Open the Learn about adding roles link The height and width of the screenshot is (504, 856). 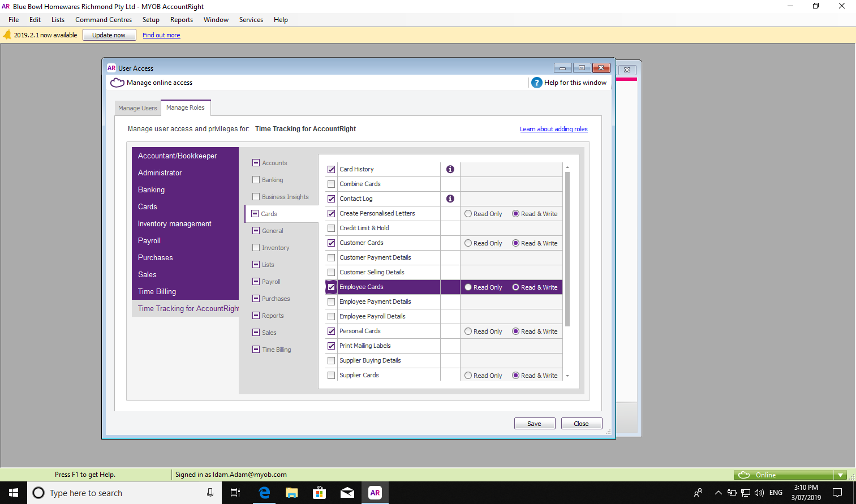[553, 129]
